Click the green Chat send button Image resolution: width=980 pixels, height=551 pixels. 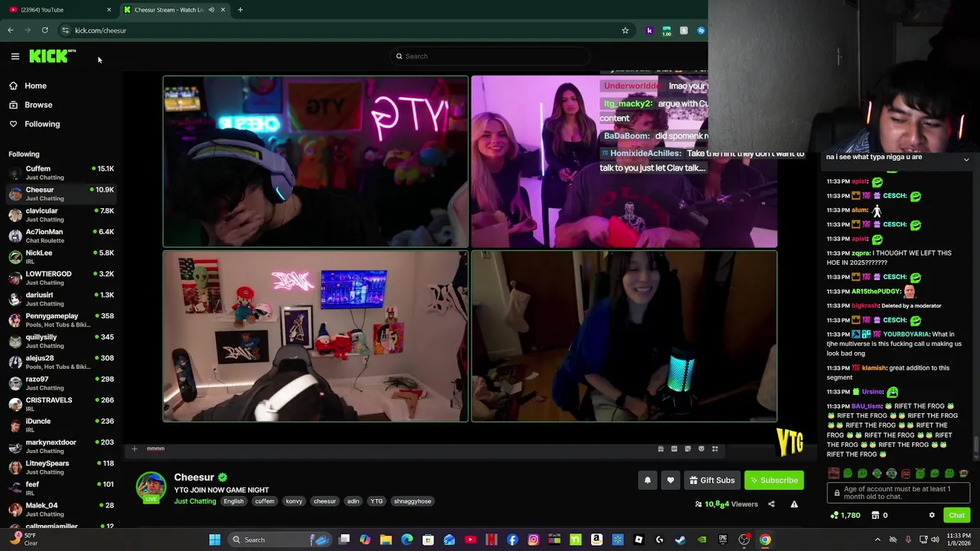[956, 515]
